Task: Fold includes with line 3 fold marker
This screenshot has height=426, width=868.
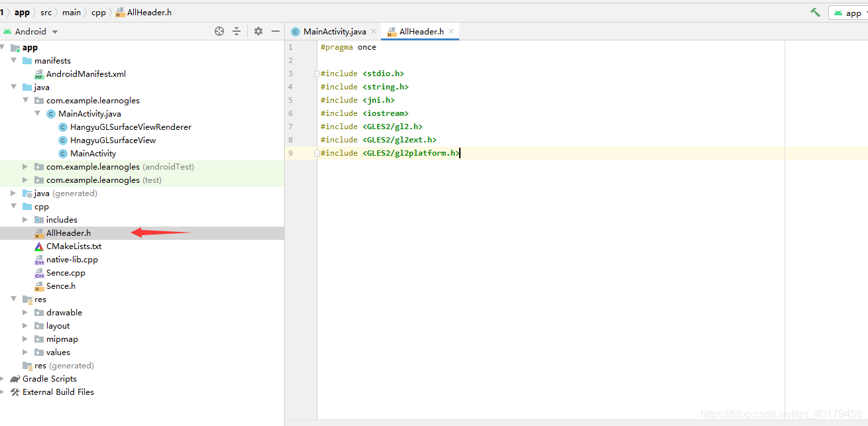Action: 317,74
